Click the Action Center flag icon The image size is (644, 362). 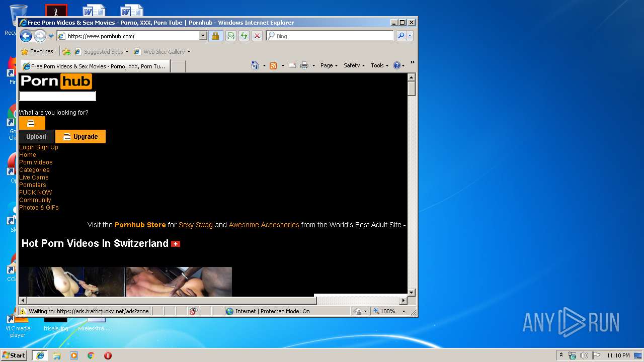[x=596, y=355]
